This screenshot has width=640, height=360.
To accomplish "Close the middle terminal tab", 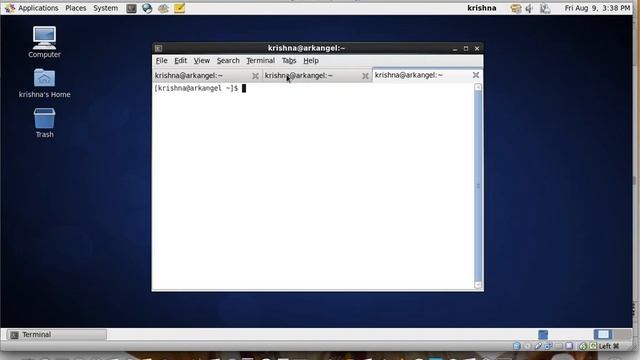I will [365, 76].
